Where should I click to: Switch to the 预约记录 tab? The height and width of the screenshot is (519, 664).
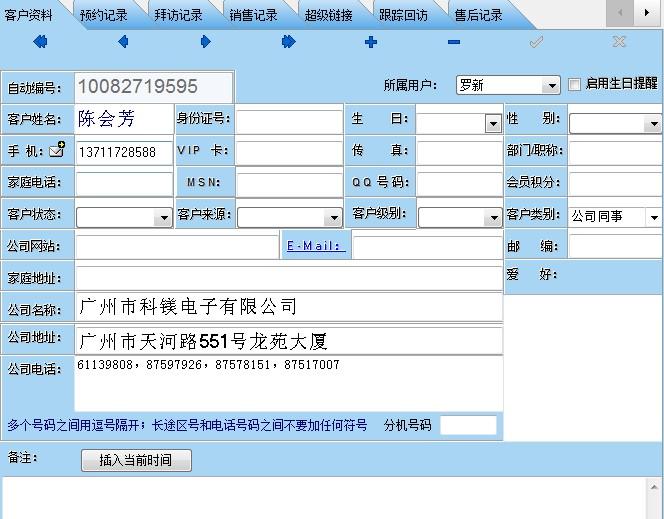[x=104, y=15]
